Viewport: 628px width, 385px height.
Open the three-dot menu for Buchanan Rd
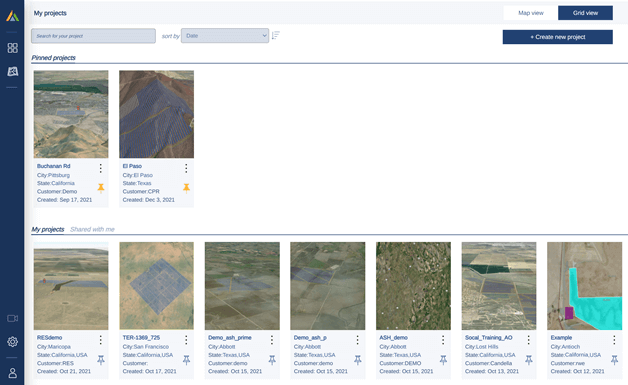(101, 168)
